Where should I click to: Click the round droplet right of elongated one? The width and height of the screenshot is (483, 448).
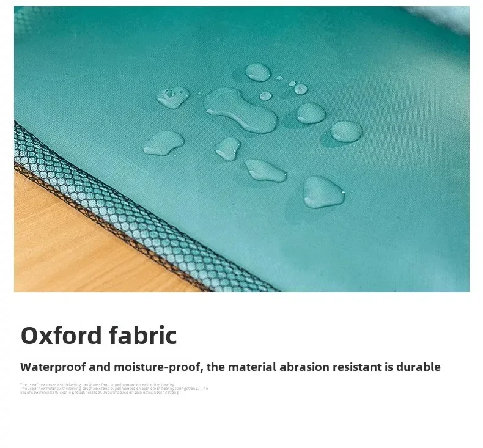[311, 113]
